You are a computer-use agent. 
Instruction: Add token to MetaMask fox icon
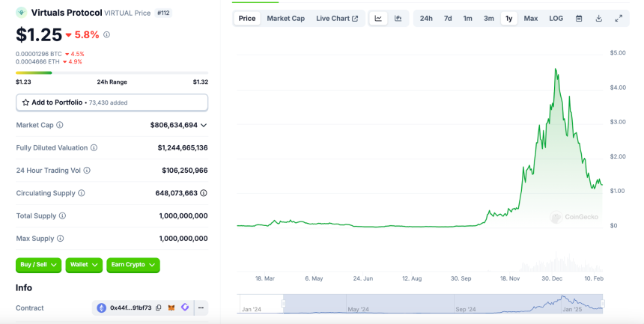pos(171,308)
